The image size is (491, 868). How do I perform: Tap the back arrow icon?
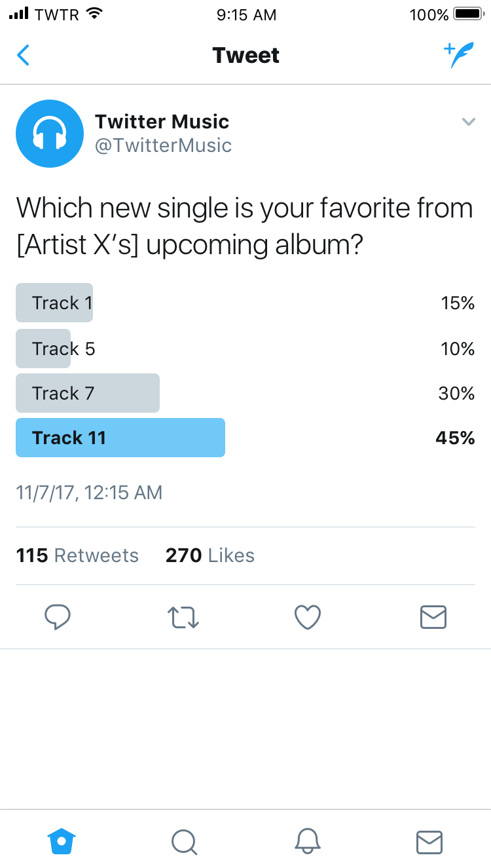point(24,55)
